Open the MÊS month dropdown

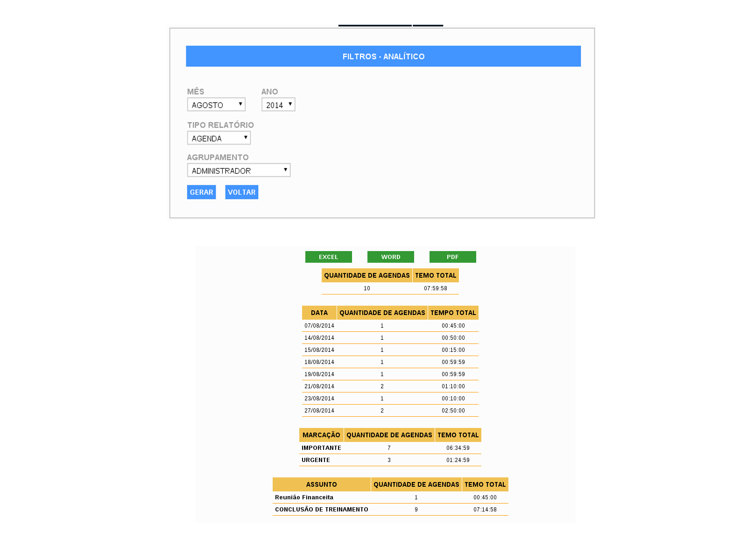pyautogui.click(x=216, y=105)
